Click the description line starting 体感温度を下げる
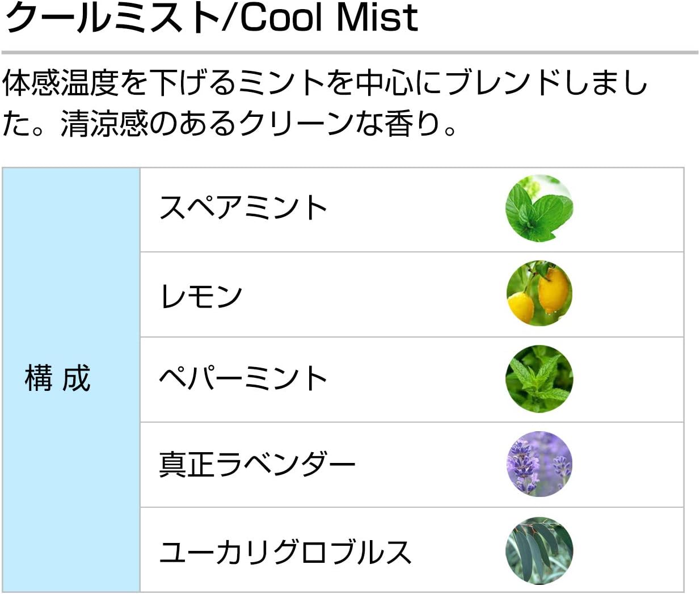Image resolution: width=700 pixels, height=594 pixels. coord(324,82)
